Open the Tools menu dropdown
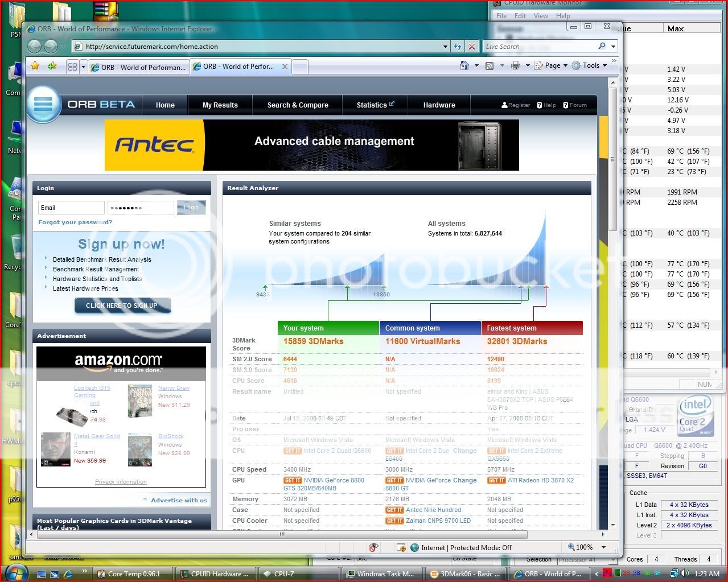The image size is (728, 582). tap(589, 65)
